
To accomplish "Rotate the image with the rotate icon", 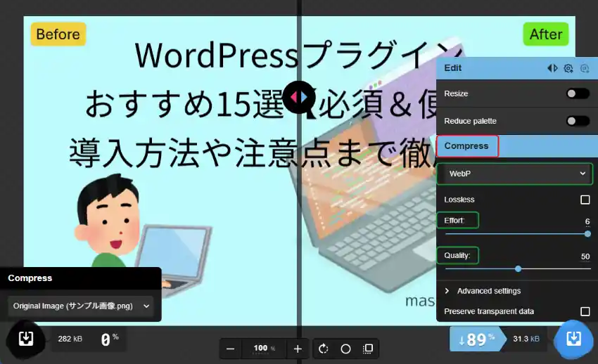I will (x=324, y=349).
